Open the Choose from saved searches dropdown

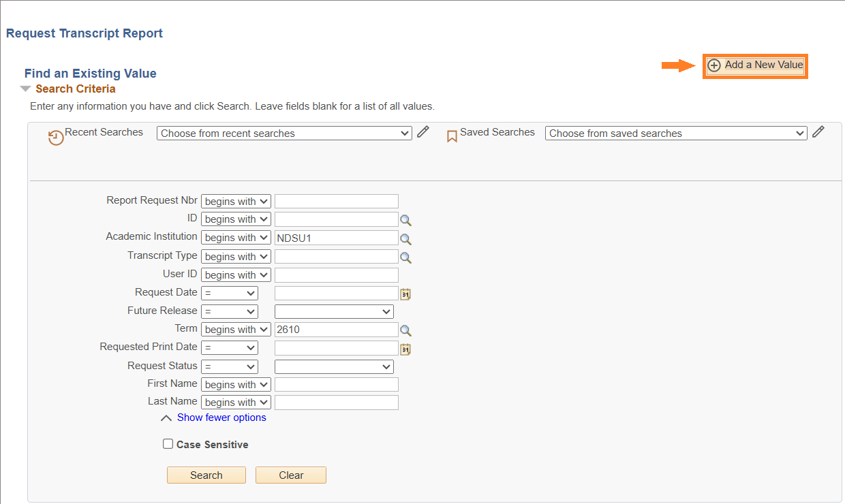click(675, 133)
